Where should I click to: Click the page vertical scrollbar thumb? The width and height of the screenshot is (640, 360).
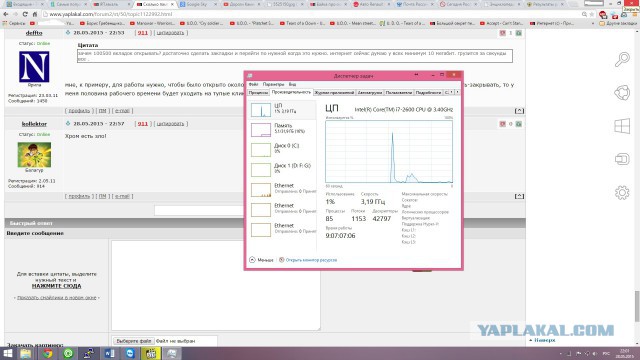pos(637,307)
